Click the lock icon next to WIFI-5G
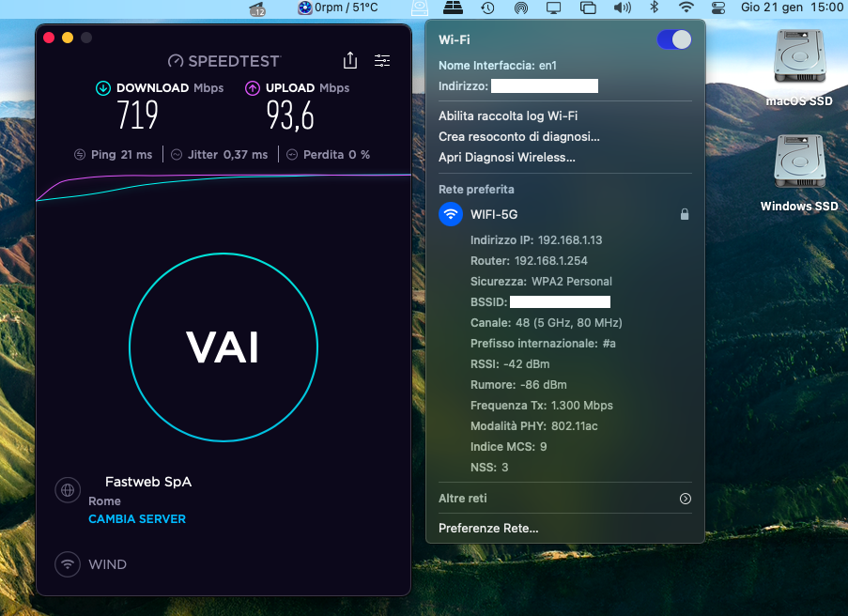The image size is (848, 616). point(685,214)
